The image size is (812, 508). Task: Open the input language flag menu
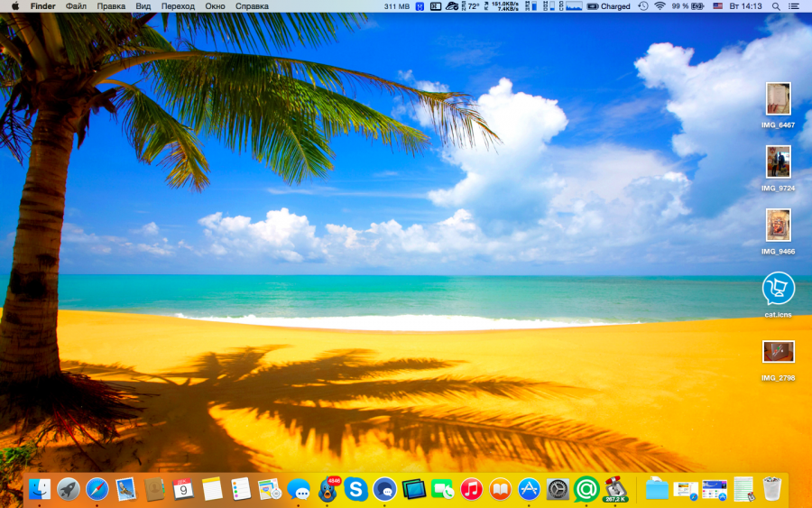click(718, 6)
